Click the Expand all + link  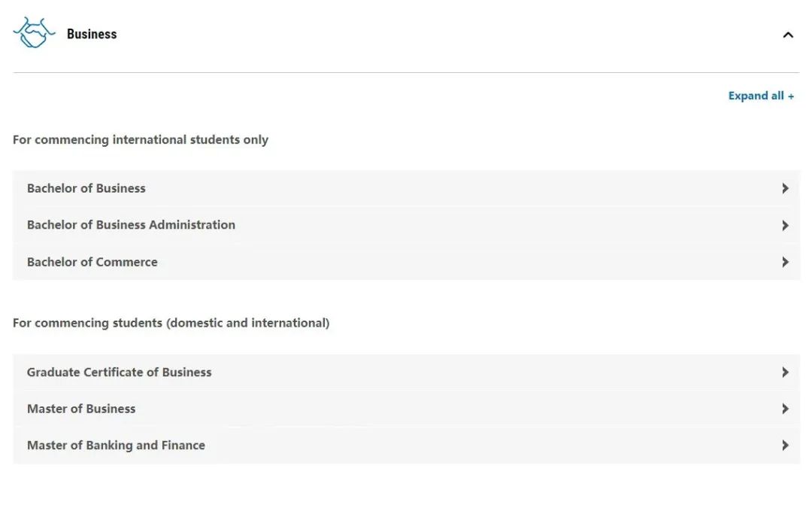point(761,96)
